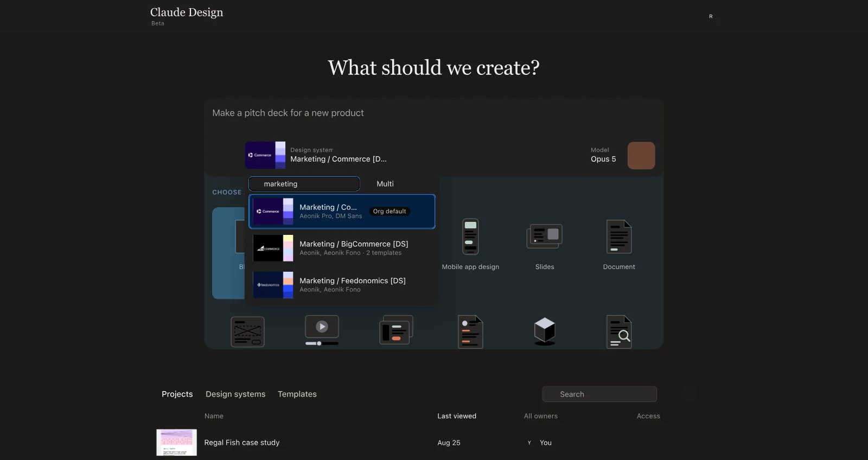Submit the prompt with the brown send button
868x460 pixels.
(641, 156)
